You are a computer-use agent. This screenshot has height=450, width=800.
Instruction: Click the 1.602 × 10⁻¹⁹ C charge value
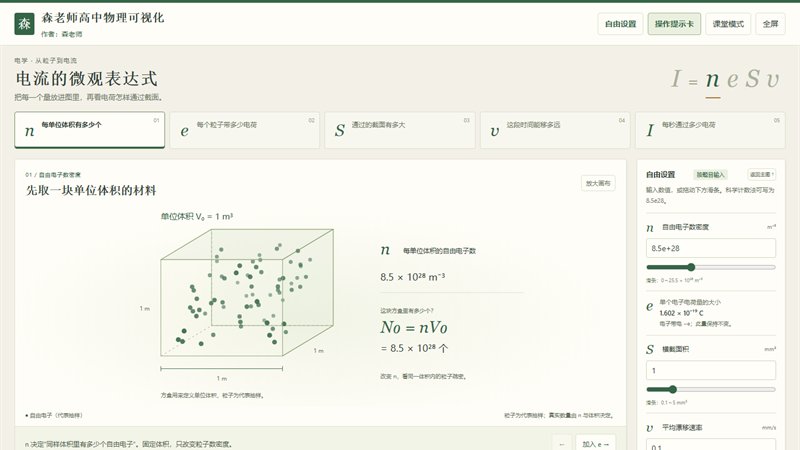[681, 313]
